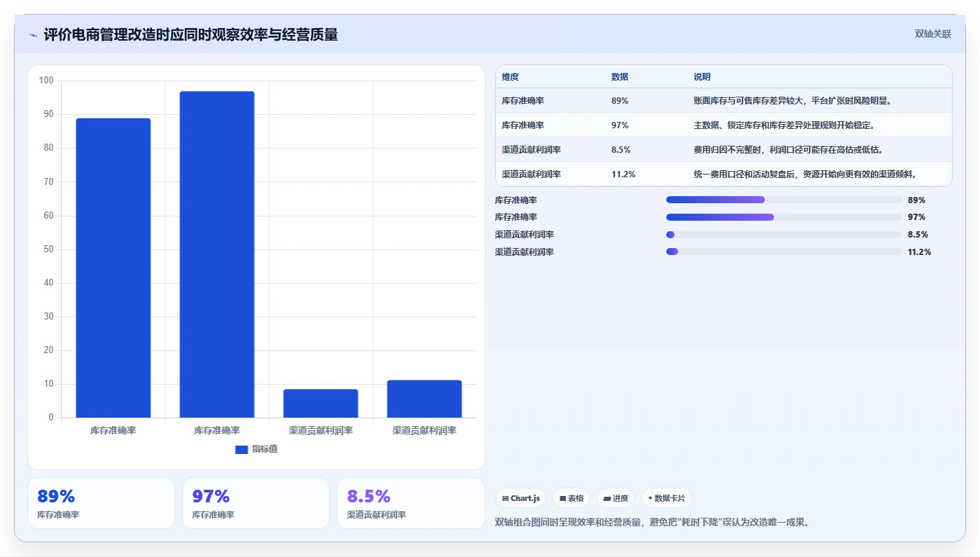Click the y-axis label 100

pyautogui.click(x=46, y=81)
